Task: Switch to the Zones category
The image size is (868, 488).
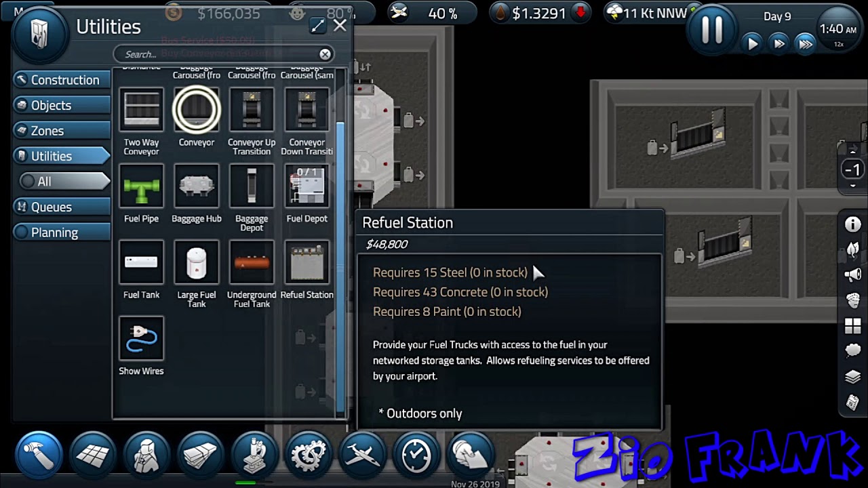Action: 61,131
